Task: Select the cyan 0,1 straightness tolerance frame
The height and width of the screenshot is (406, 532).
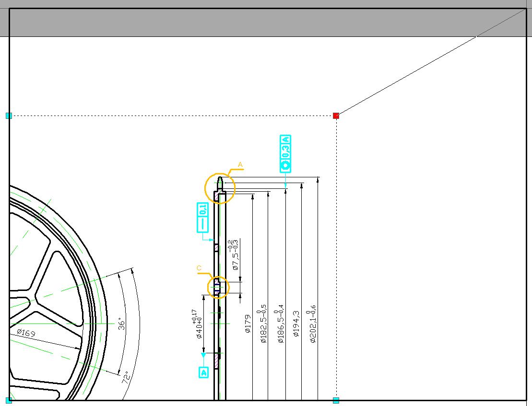Action: click(202, 218)
